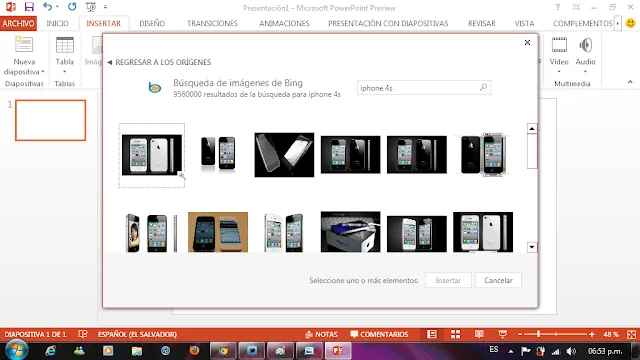
Task: Switch to the INICIO ribbon tab
Action: click(58, 23)
